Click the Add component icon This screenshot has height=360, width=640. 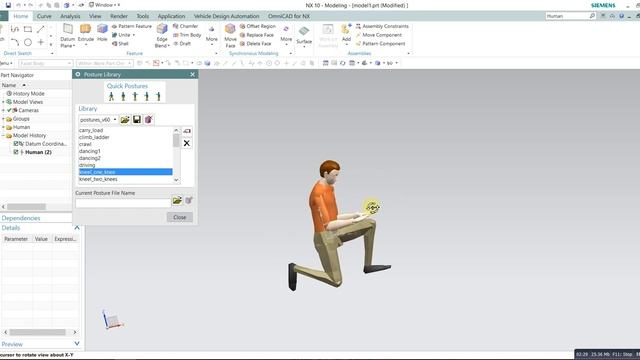pyautogui.click(x=346, y=30)
